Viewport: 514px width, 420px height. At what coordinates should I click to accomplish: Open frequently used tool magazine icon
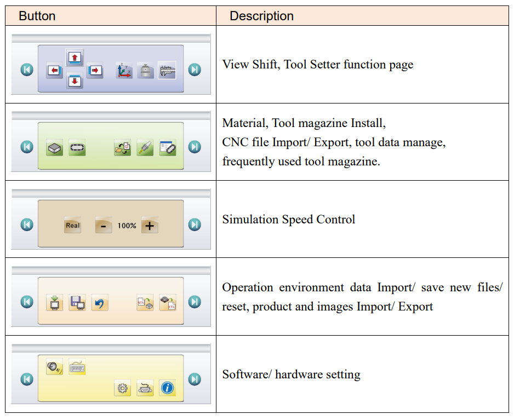(x=168, y=148)
